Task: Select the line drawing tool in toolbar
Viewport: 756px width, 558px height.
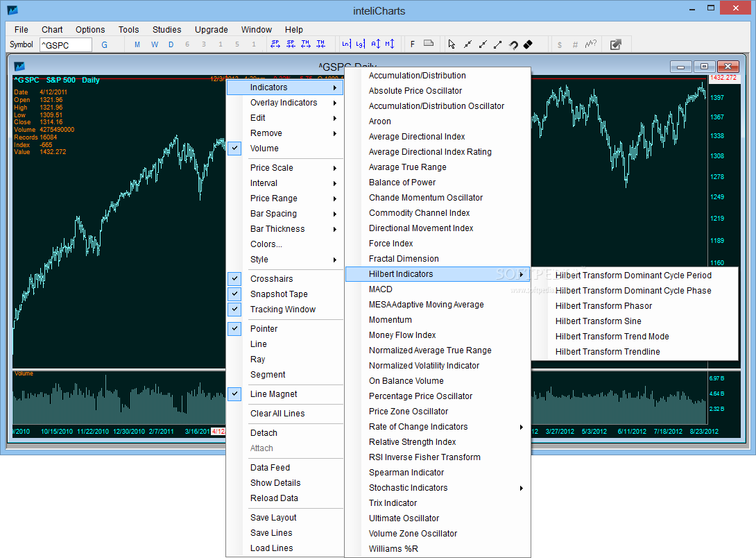Action: pyautogui.click(x=467, y=44)
